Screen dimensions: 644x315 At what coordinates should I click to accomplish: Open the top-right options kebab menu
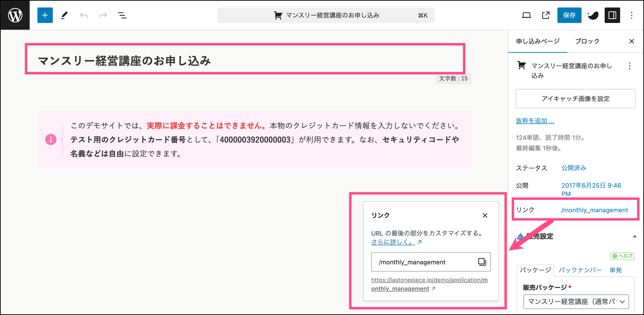click(631, 15)
